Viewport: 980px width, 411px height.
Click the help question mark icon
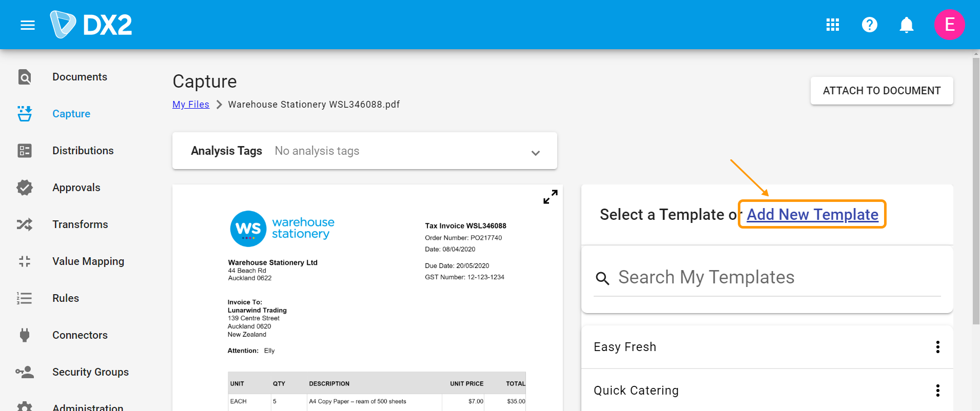point(869,25)
